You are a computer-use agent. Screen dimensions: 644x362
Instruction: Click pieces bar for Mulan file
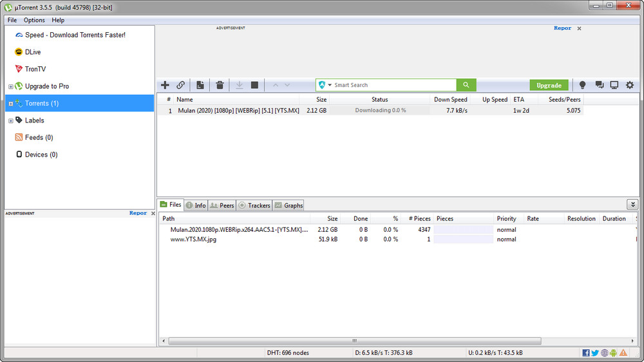point(463,230)
